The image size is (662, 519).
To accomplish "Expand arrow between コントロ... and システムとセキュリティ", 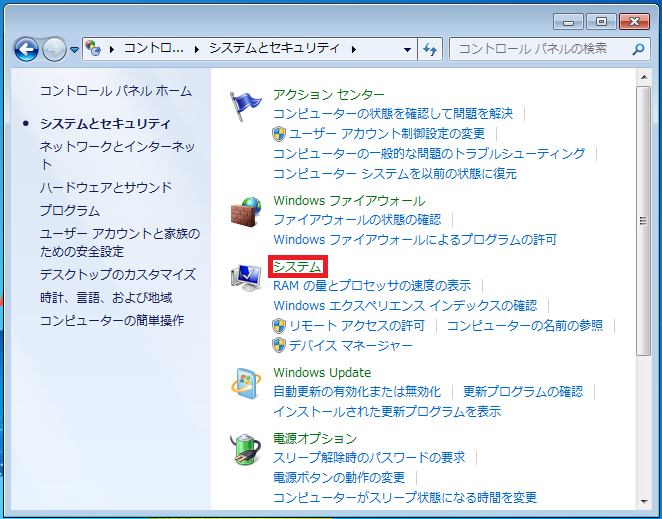I will coord(197,49).
